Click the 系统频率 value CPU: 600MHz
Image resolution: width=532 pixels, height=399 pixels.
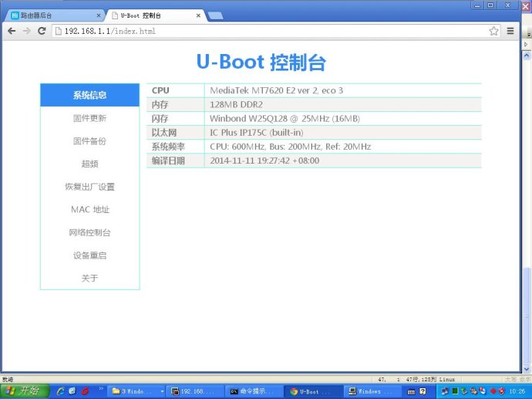coord(290,147)
